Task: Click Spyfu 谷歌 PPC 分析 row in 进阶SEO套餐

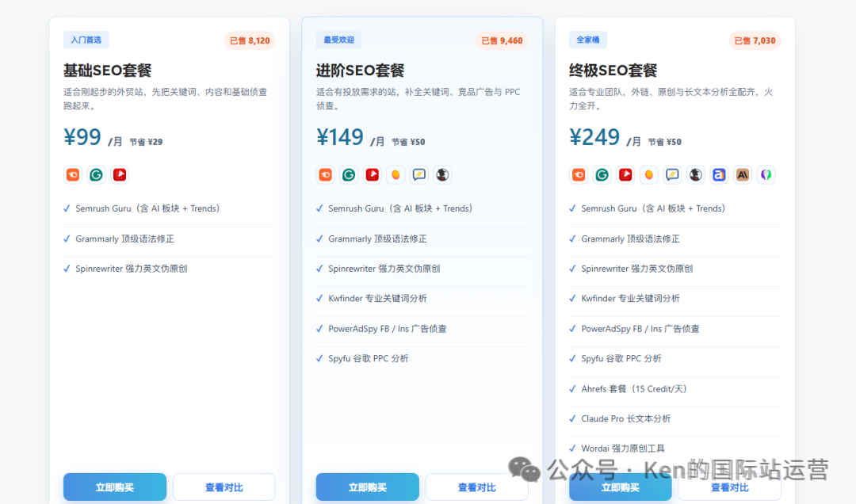Action: tap(422, 359)
